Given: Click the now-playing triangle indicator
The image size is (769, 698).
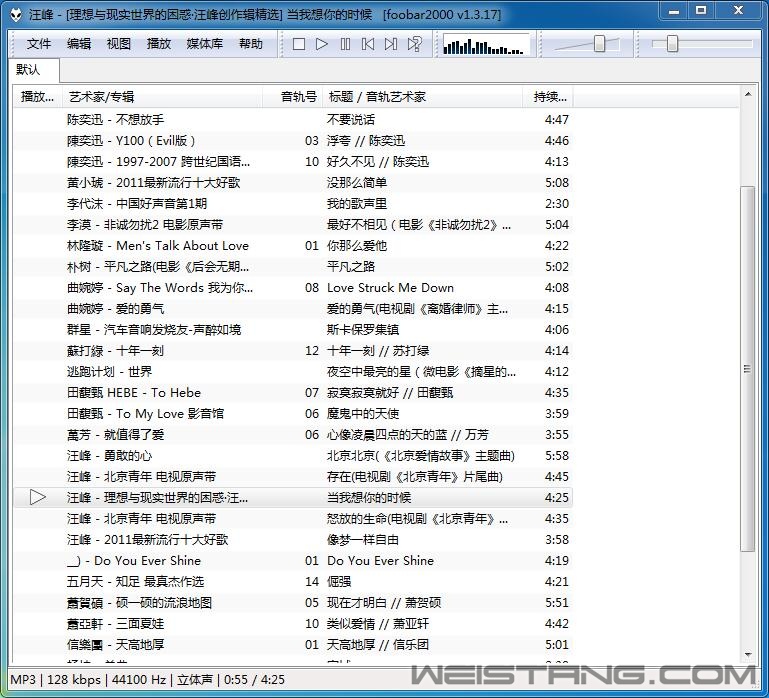Looking at the screenshot, I should (x=38, y=497).
